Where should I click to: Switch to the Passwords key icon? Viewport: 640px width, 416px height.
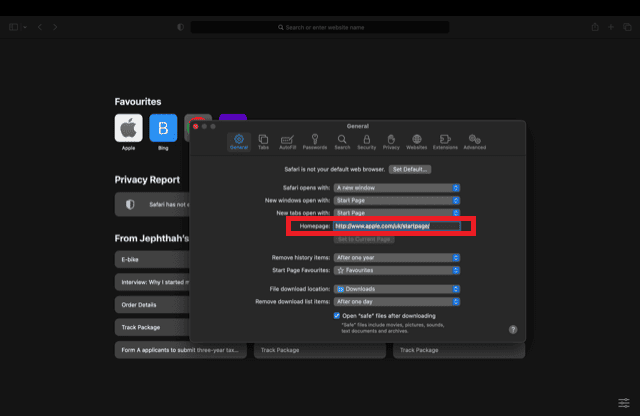(x=315, y=142)
